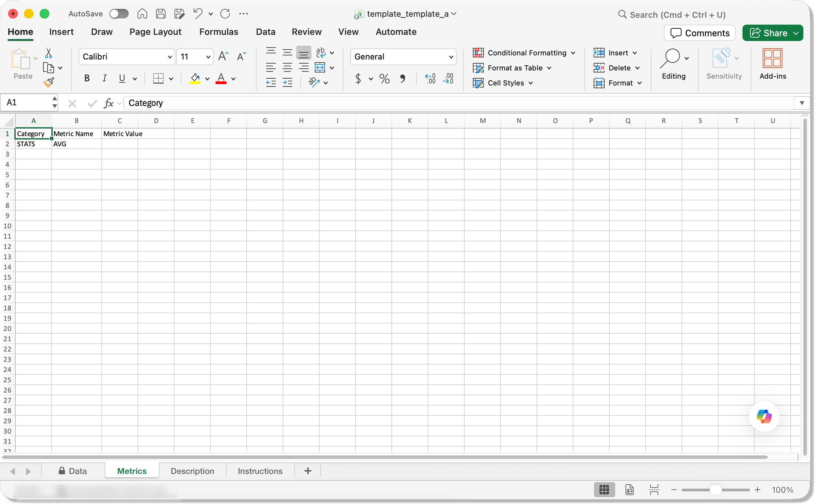815x504 pixels.
Task: Open the Comments pane
Action: pos(699,33)
